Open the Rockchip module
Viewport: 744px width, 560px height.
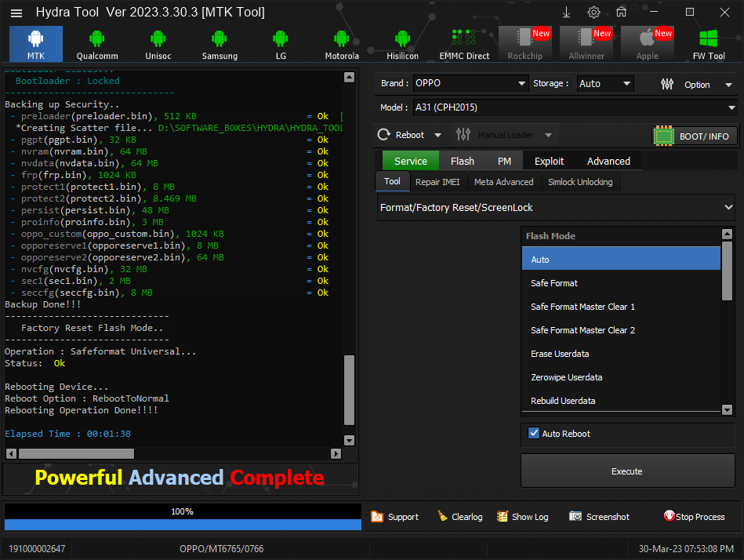(524, 44)
